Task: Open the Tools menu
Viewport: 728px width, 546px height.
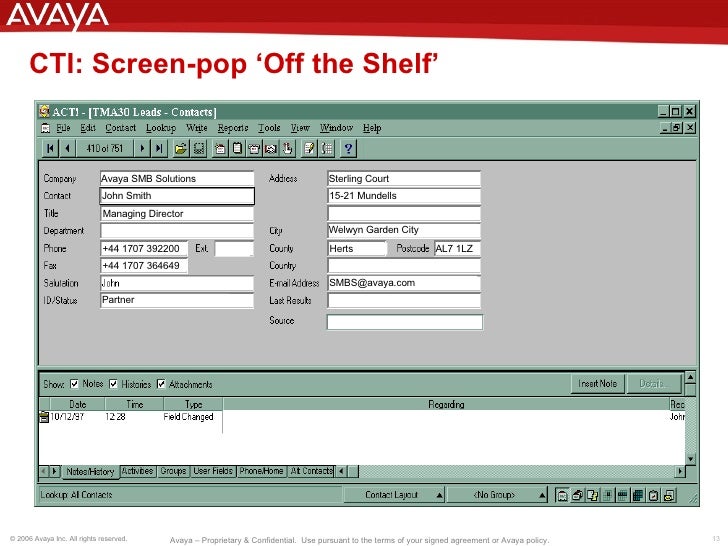Action: coord(269,128)
